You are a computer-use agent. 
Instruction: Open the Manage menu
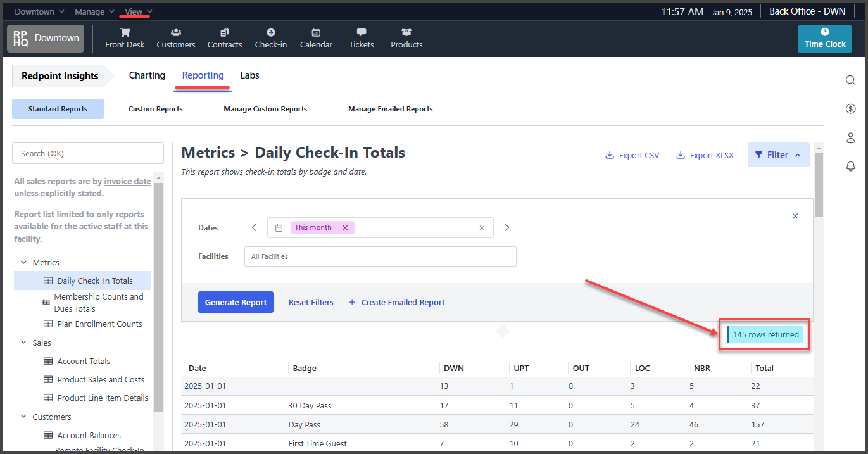pyautogui.click(x=94, y=11)
